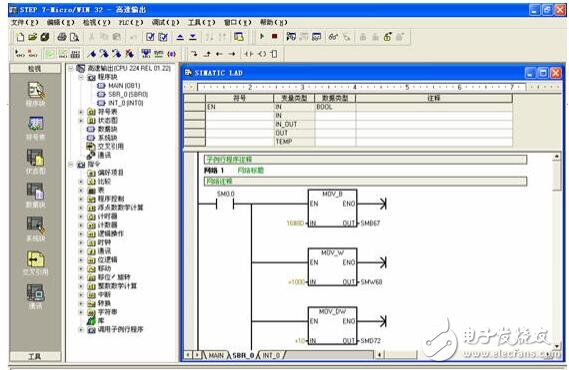The width and height of the screenshot is (569, 370).
Task: Open the 编辑 menu
Action: [x=61, y=22]
